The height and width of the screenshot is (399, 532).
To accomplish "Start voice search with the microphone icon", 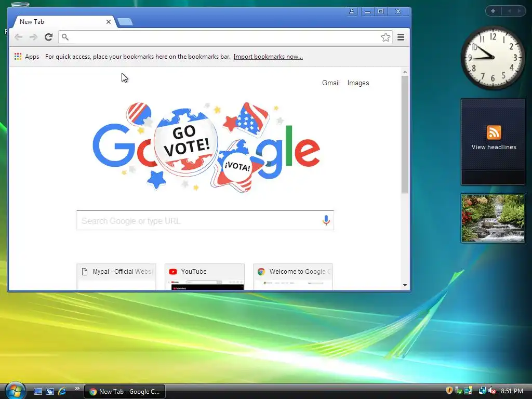I will [x=326, y=220].
